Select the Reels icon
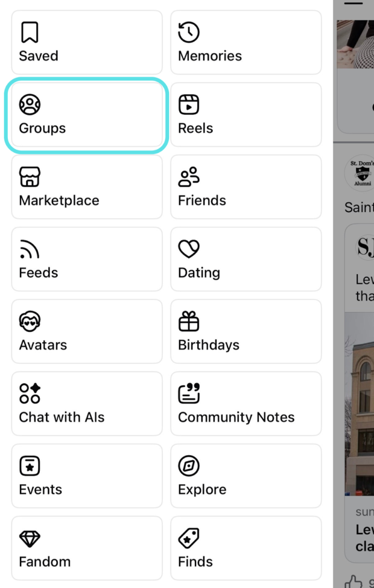This screenshot has height=588, width=374. pos(189,104)
